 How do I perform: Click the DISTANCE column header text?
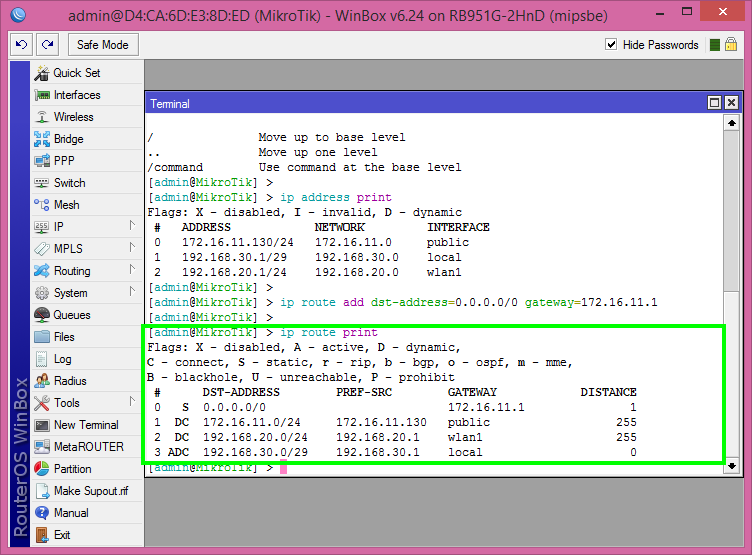[x=609, y=392]
